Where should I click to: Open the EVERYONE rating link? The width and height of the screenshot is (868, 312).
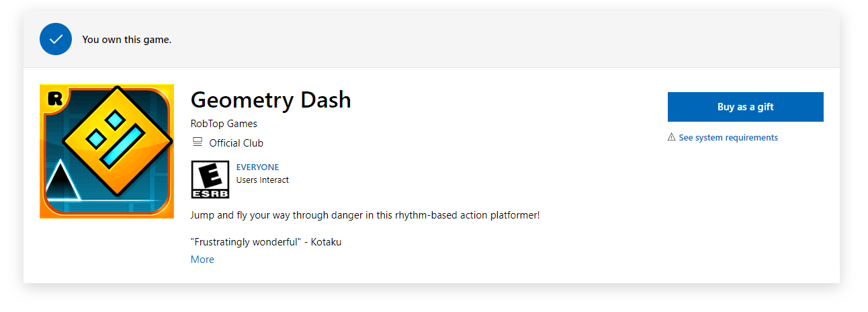(x=257, y=167)
